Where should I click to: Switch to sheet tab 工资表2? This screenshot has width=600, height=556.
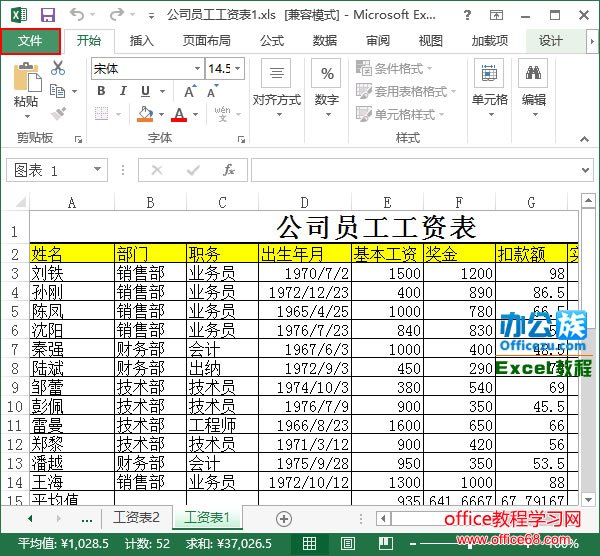coord(136,518)
